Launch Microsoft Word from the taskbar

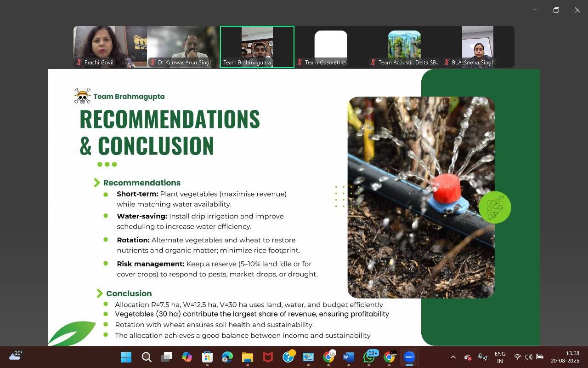[349, 357]
